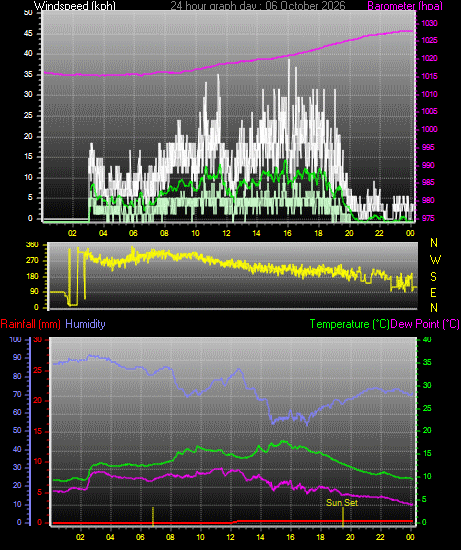Click the "1020" barometer axis value
This screenshot has width=461, height=550.
[x=429, y=59]
